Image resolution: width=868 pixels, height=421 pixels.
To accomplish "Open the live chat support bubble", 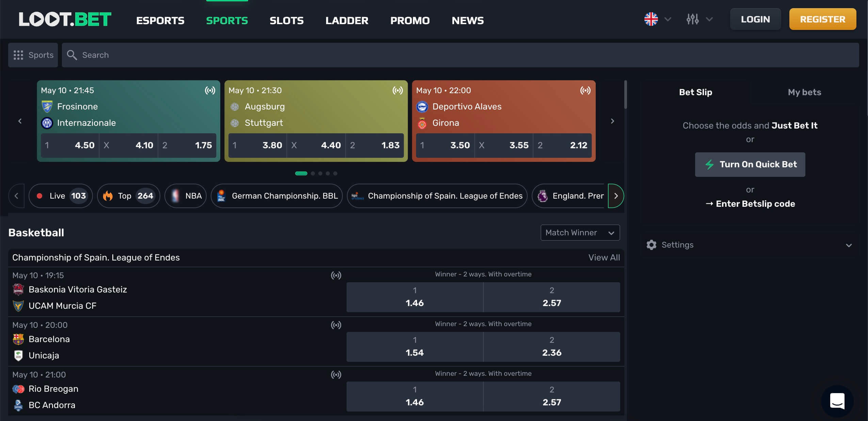I will (x=837, y=401).
